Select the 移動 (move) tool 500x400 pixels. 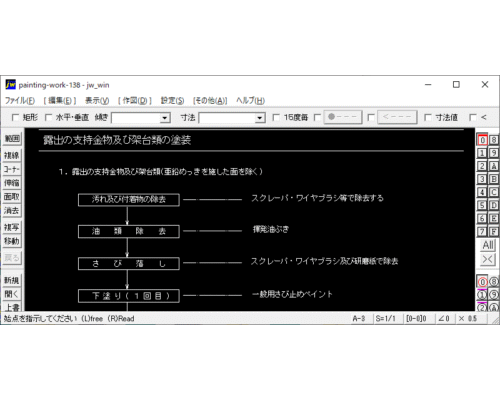point(12,241)
